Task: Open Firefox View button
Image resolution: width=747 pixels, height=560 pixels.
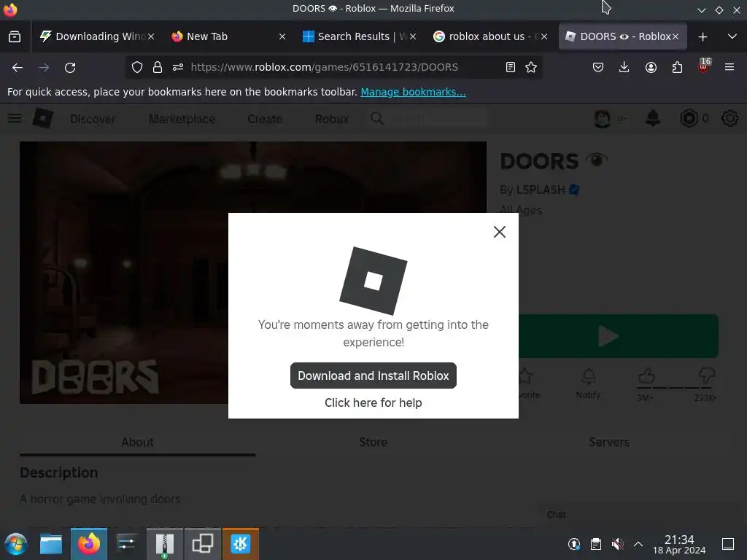Action: click(15, 36)
